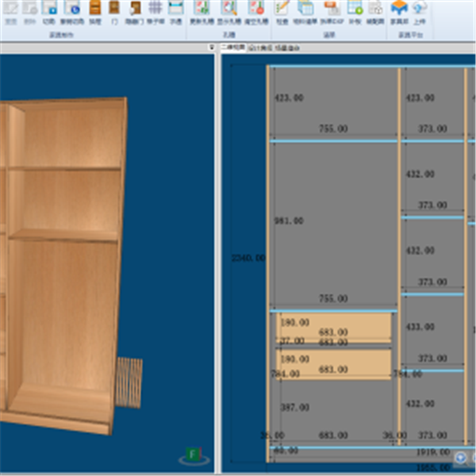The height and width of the screenshot is (476, 476).
Task: Click the DXF export icon
Action: (x=331, y=11)
